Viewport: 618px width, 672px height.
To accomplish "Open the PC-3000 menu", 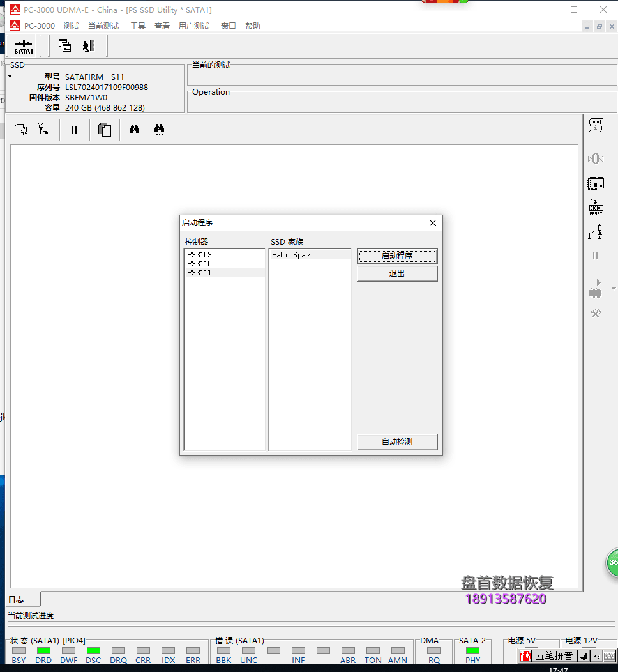I will (40, 26).
